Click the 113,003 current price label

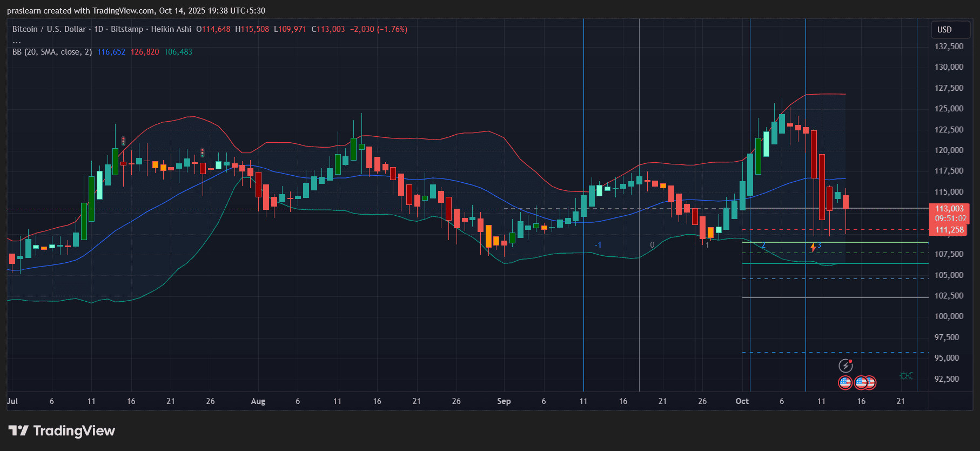click(x=949, y=209)
